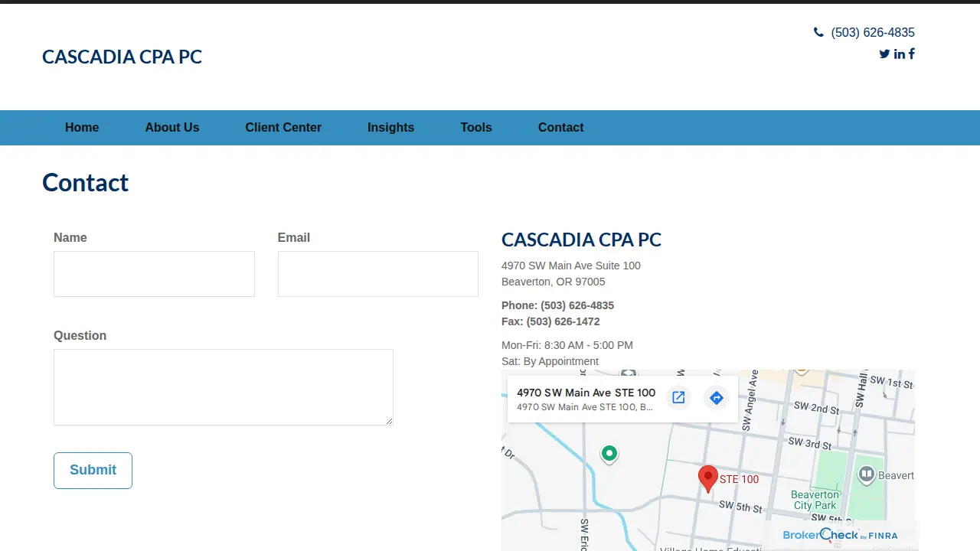Click the SW 3rd St map label
Viewport: 980px width, 551px height.
coord(809,443)
